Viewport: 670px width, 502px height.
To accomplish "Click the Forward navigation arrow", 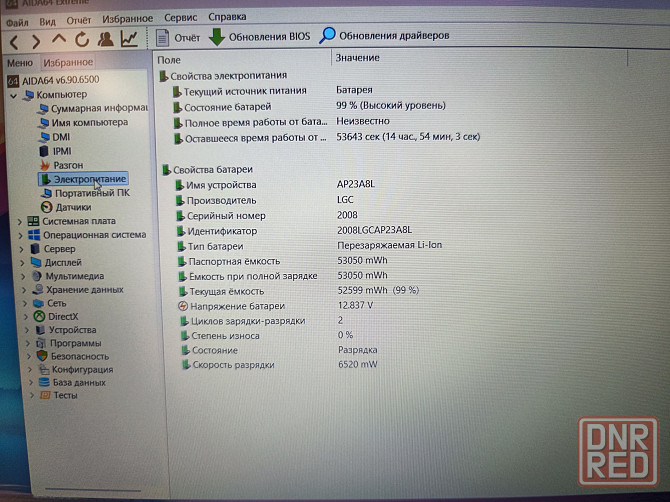I will click(36, 41).
